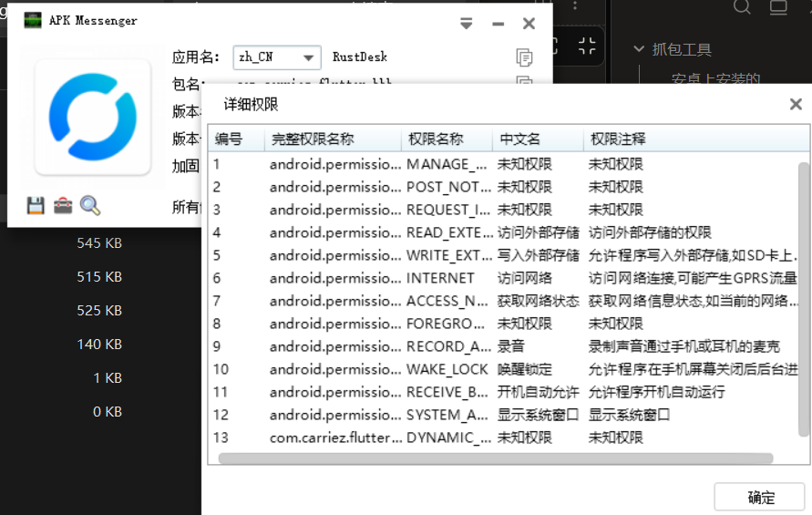Screen dimensions: 812x515
Task: Click the 140 KB file size entry
Action: tap(99, 344)
